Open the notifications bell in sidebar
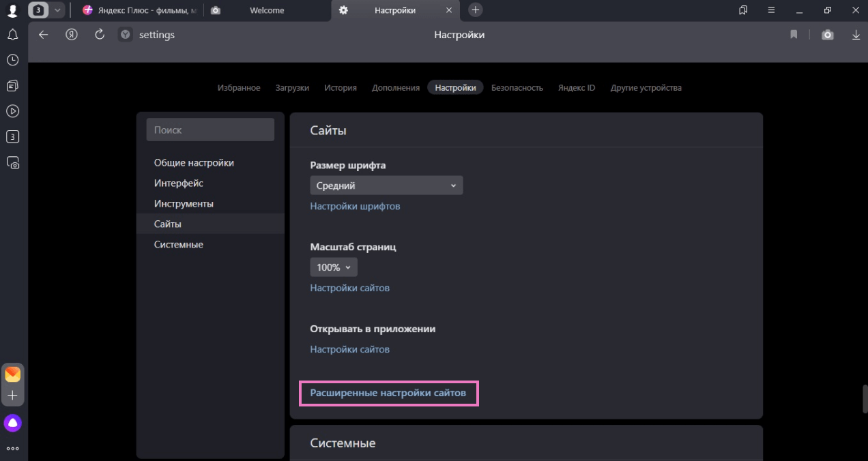The height and width of the screenshot is (461, 868). [12, 35]
